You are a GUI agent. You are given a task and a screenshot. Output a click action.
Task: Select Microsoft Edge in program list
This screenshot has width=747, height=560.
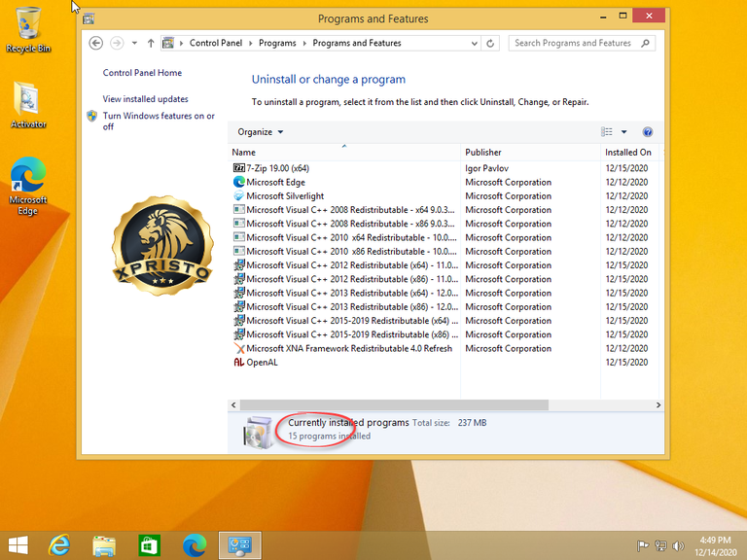click(445, 182)
